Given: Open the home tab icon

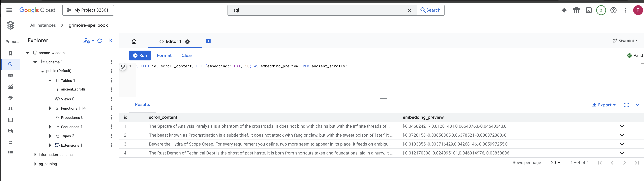Looking at the screenshot, I should (x=134, y=41).
